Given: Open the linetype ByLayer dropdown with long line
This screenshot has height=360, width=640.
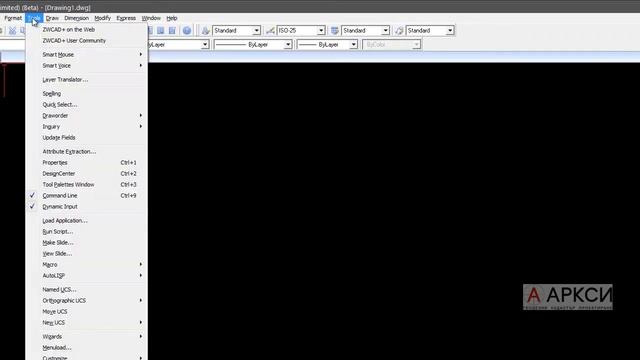Looking at the screenshot, I should click(x=288, y=44).
